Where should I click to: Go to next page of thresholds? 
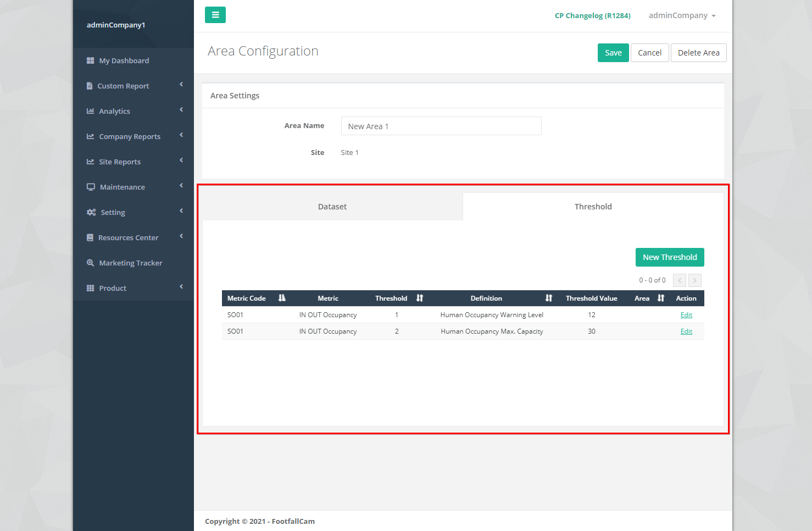[x=694, y=280]
